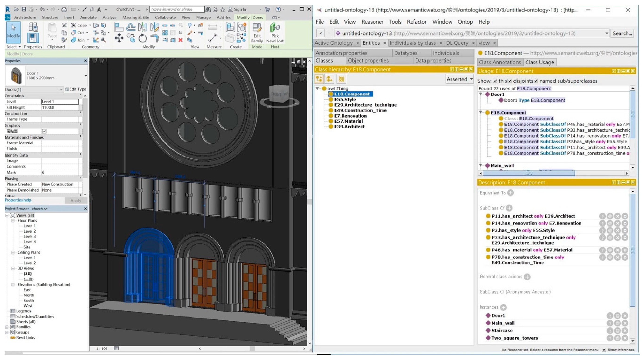Click the add subclass icon in class hierarchy
Screen dimensions: 644x362
319,79
